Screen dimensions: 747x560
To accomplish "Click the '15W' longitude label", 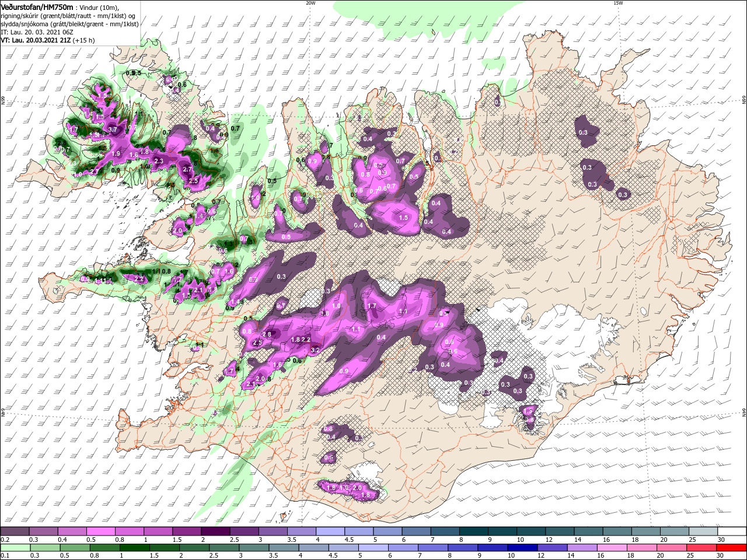I will coord(618,3).
